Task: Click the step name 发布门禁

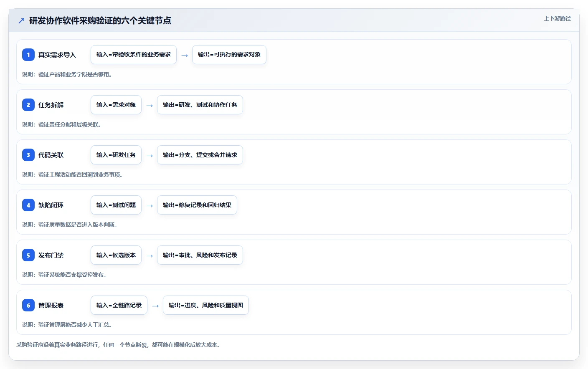Action: click(51, 255)
